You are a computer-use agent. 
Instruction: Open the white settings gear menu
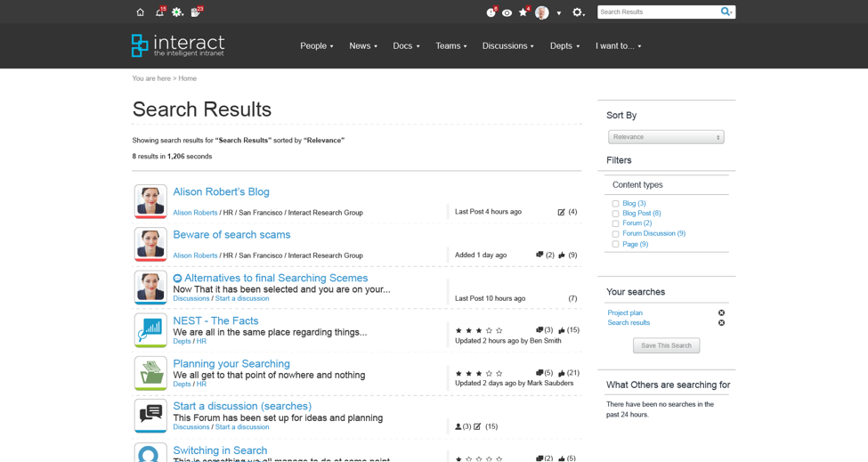(x=578, y=12)
